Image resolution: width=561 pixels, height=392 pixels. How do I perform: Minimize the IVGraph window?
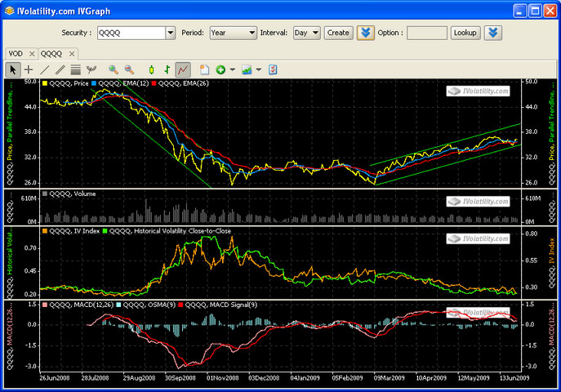point(520,11)
